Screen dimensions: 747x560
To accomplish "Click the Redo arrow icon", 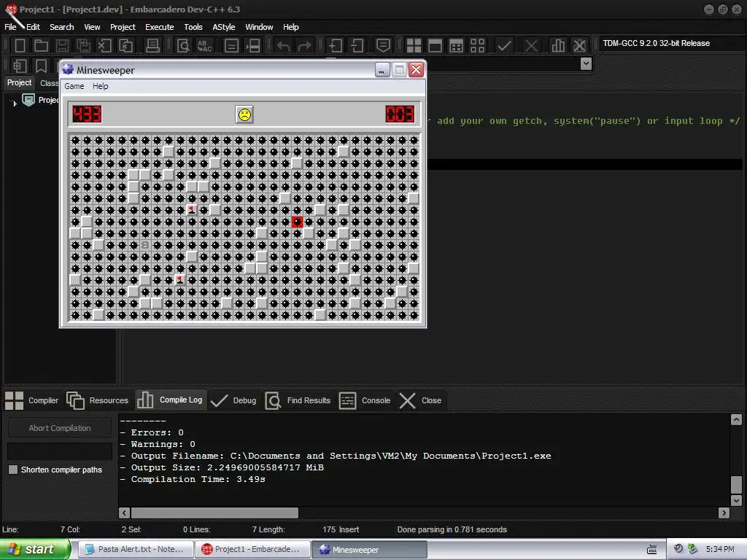I will pyautogui.click(x=304, y=46).
